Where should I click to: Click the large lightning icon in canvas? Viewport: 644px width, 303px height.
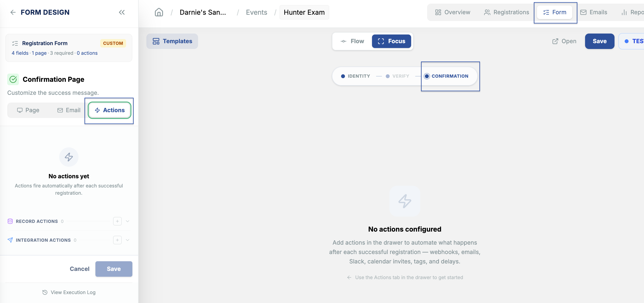click(405, 201)
